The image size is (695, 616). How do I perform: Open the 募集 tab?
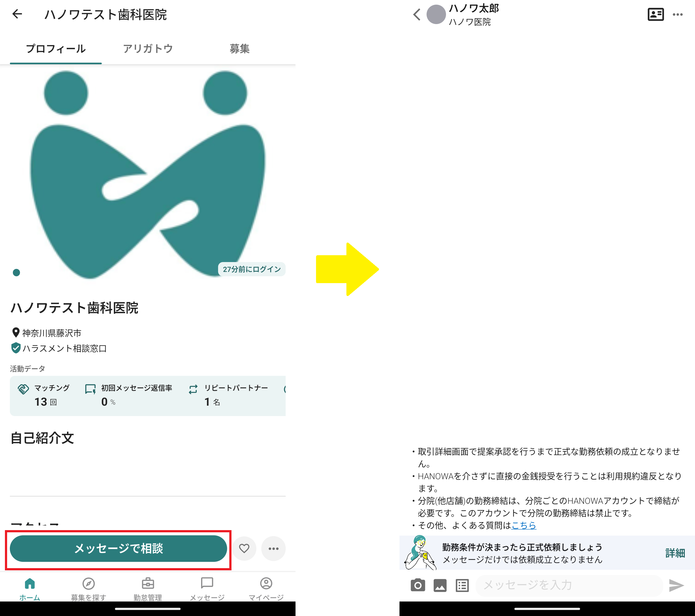pyautogui.click(x=239, y=49)
